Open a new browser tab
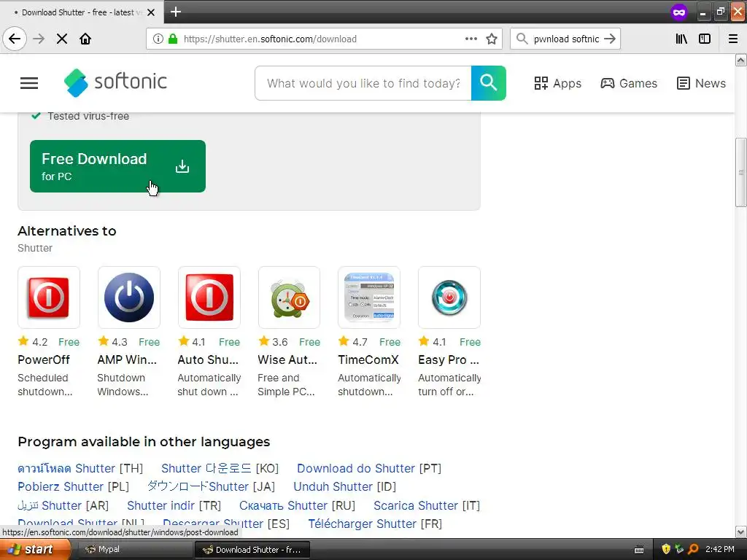The image size is (747, 560). [x=176, y=12]
